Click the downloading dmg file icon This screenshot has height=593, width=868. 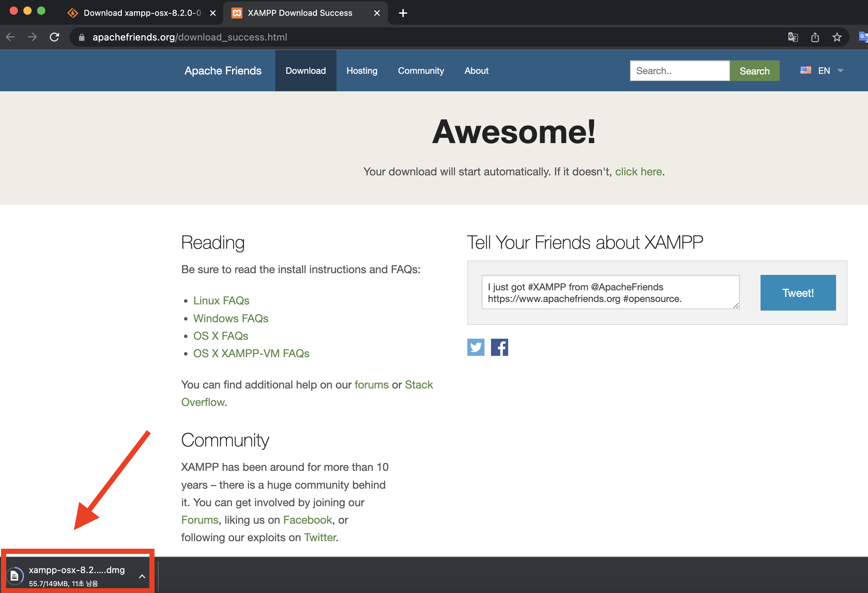click(14, 576)
